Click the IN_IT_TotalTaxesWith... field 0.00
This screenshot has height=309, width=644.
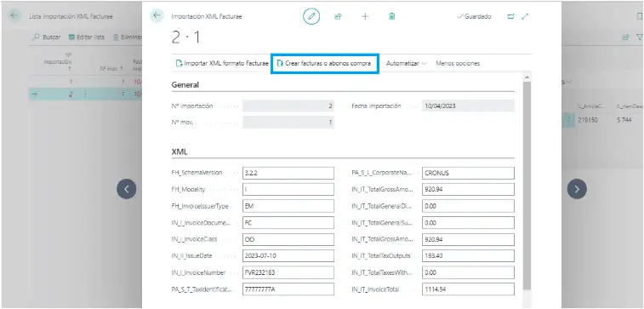(468, 272)
